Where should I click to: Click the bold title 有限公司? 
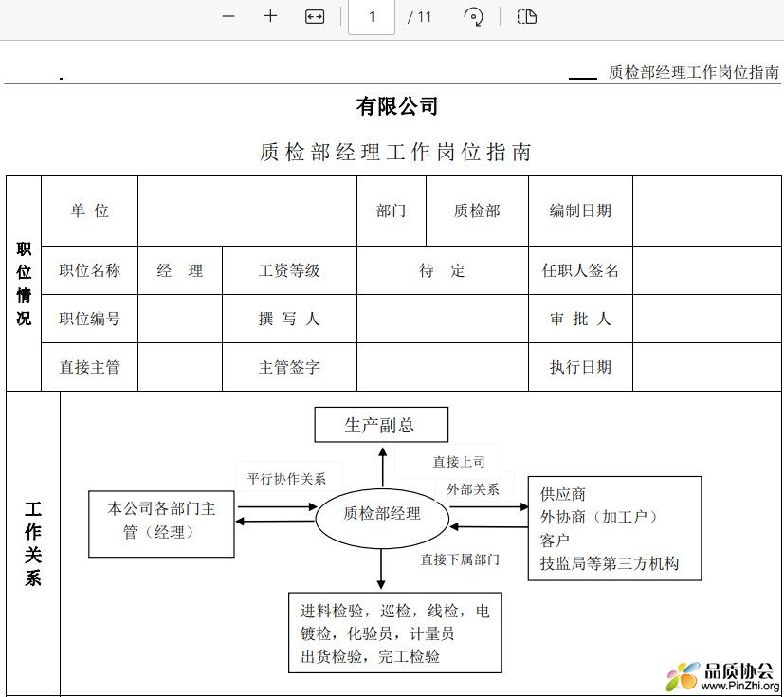click(397, 106)
